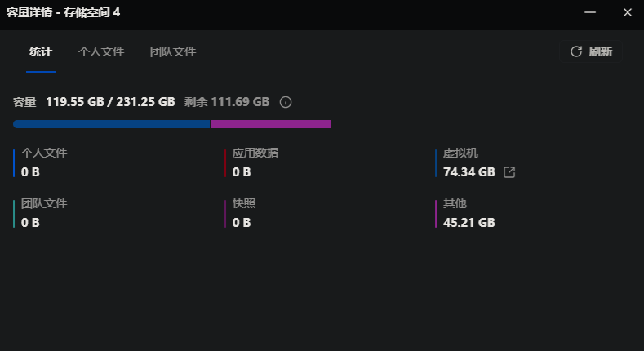Select the 快照 statistic entry
This screenshot has width=644, height=351.
pos(243,213)
